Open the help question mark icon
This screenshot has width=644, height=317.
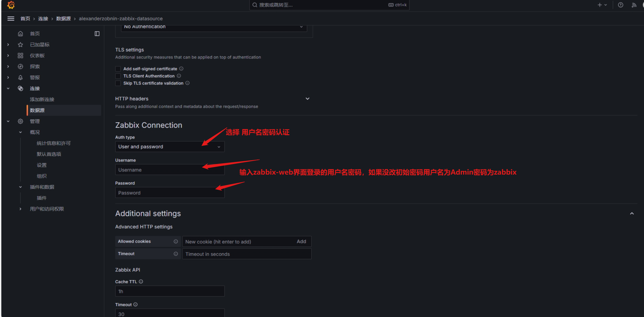[x=621, y=5]
